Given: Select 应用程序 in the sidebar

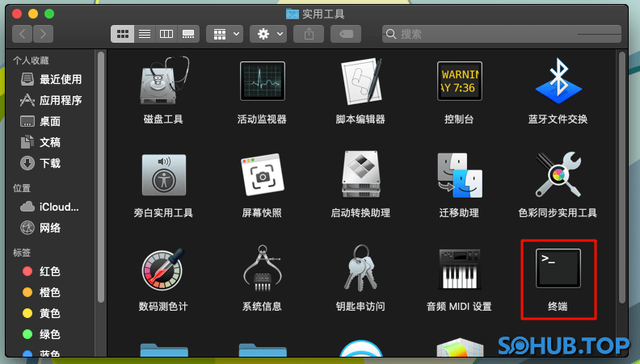Looking at the screenshot, I should (51, 100).
